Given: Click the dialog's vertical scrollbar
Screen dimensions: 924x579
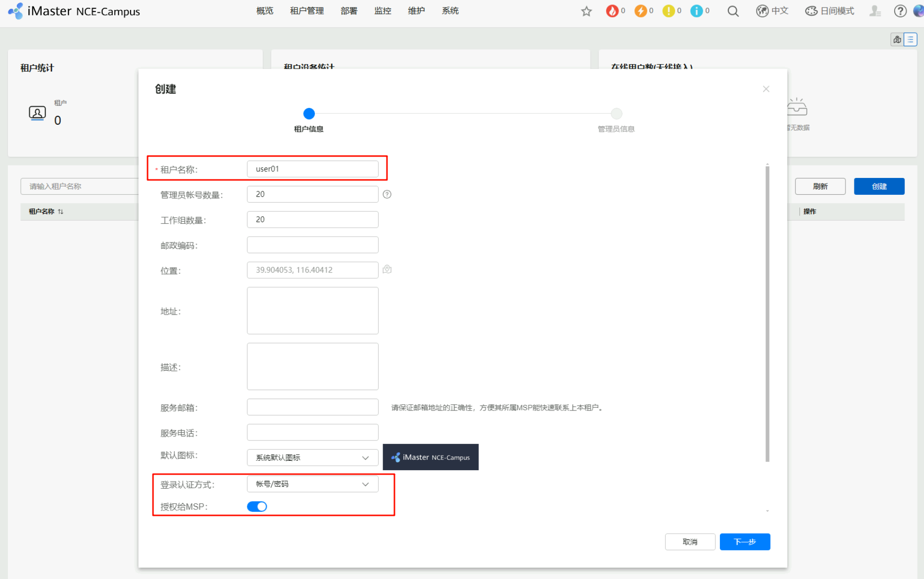Looking at the screenshot, I should 767,313.
